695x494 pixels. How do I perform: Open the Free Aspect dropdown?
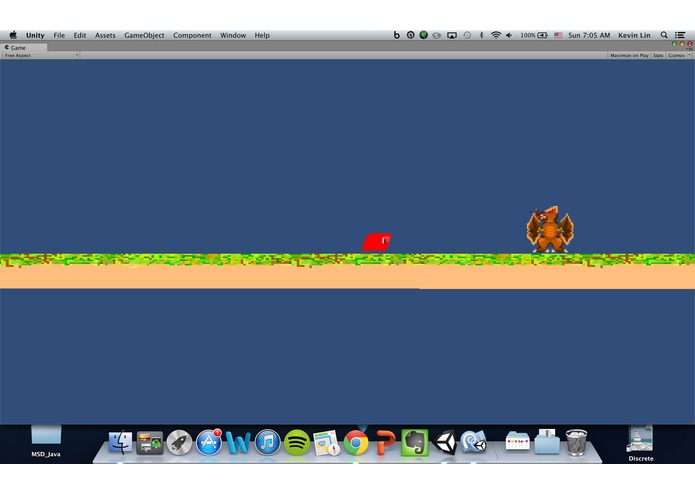click(41, 55)
